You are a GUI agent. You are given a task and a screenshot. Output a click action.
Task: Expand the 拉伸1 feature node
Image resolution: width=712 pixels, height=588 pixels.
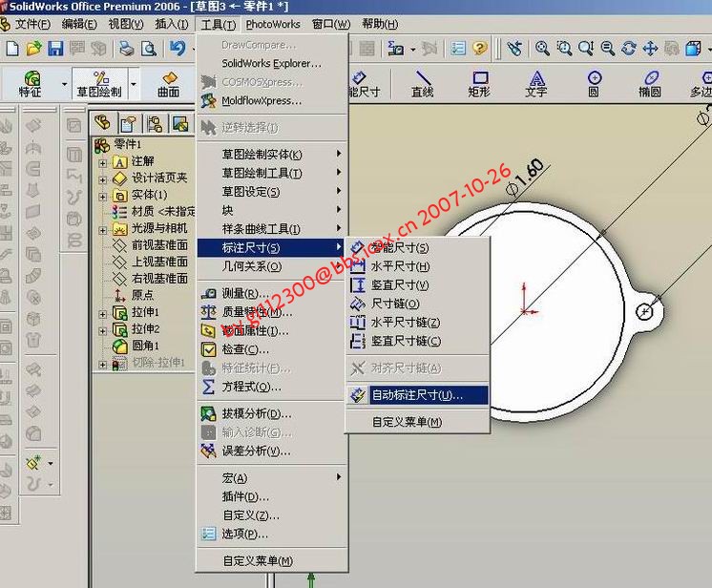(103, 314)
